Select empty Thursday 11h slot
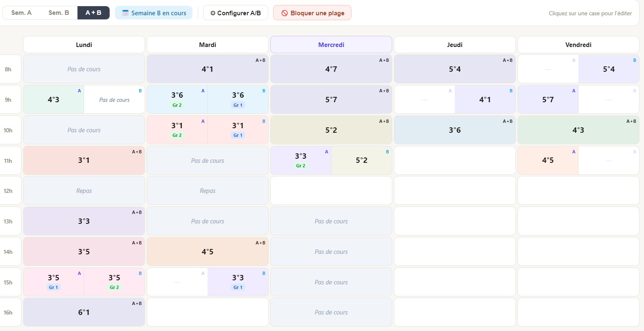The image size is (644, 331). point(454,160)
